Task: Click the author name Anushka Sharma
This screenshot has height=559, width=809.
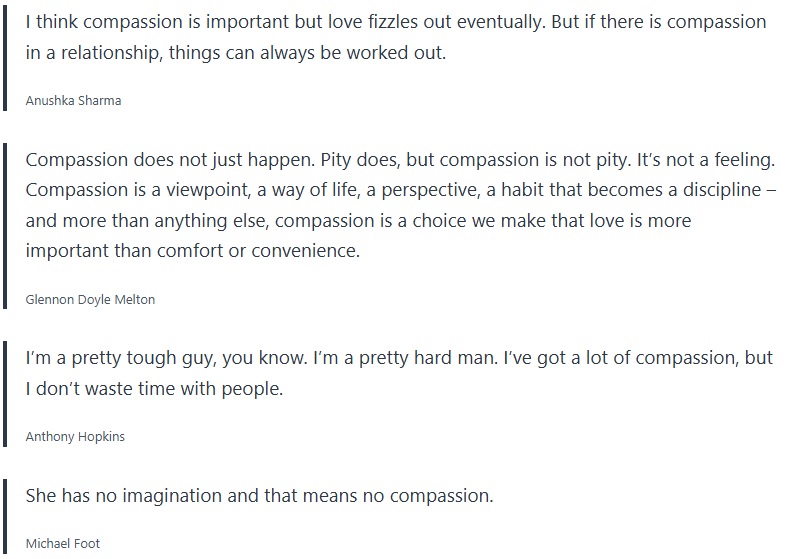Action: [x=73, y=100]
